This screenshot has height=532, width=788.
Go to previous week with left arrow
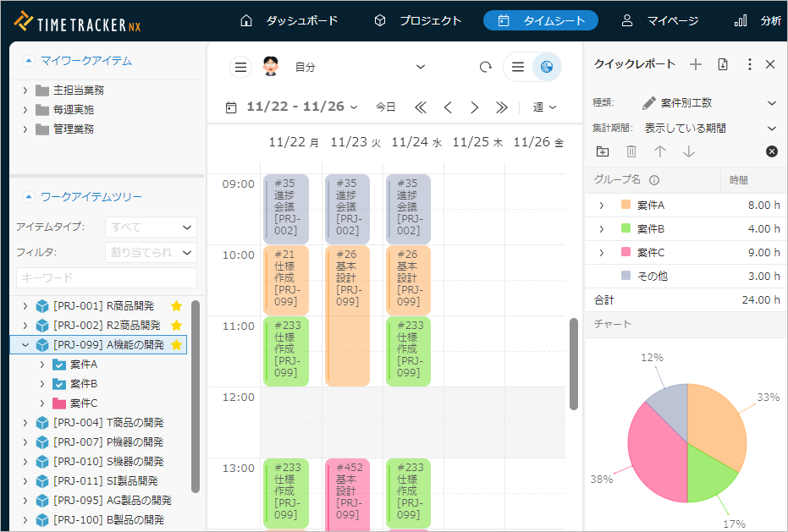(x=448, y=107)
